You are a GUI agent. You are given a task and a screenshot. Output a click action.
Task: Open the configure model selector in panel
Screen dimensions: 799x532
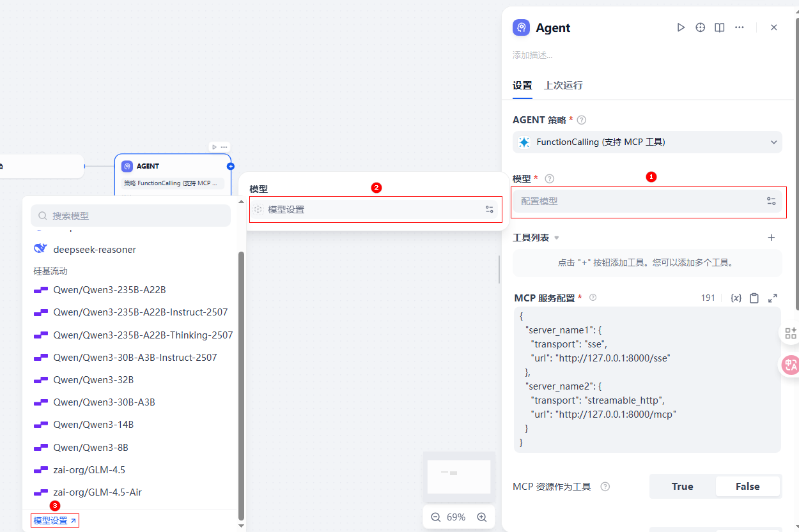(647, 201)
